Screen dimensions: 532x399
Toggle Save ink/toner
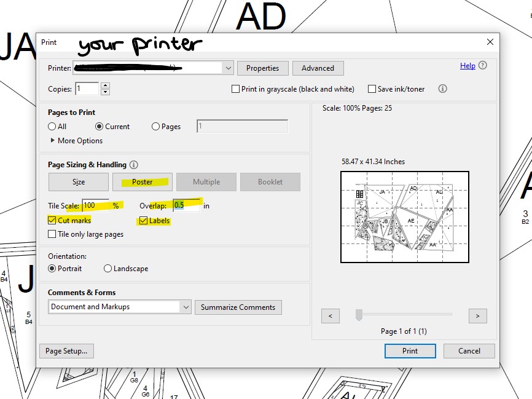(371, 89)
